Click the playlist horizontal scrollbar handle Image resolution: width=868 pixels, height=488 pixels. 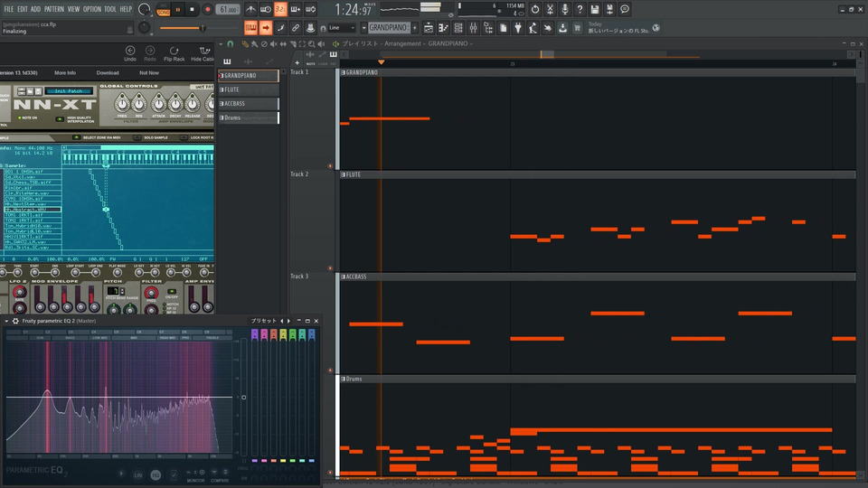[547, 54]
